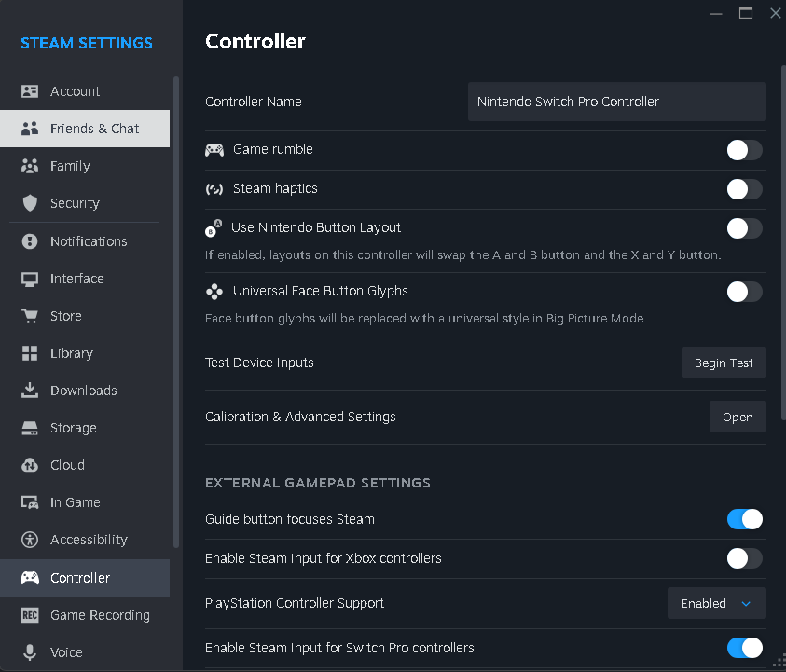
Task: Click the 'Face button glyphs will be replaced' description
Action: click(x=425, y=319)
